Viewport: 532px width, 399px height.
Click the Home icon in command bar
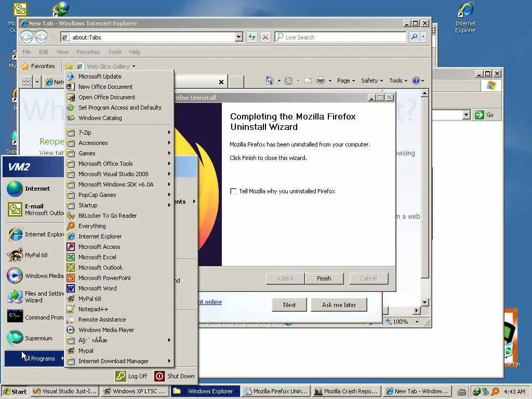(270, 81)
